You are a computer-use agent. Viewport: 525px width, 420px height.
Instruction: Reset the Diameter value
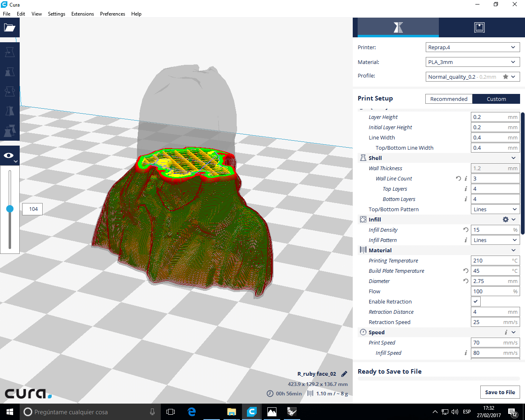coord(466,281)
